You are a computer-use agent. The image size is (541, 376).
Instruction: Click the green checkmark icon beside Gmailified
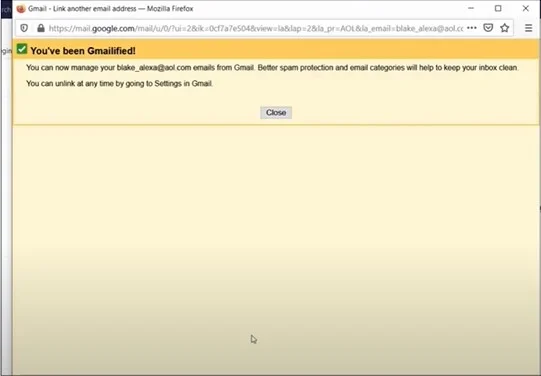tap(22, 49)
